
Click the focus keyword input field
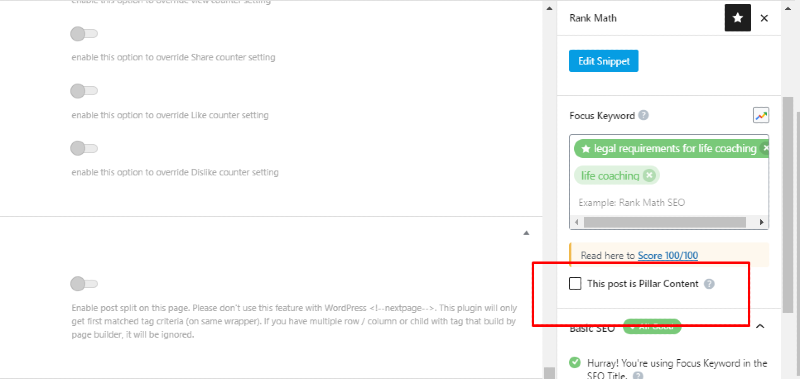click(668, 203)
